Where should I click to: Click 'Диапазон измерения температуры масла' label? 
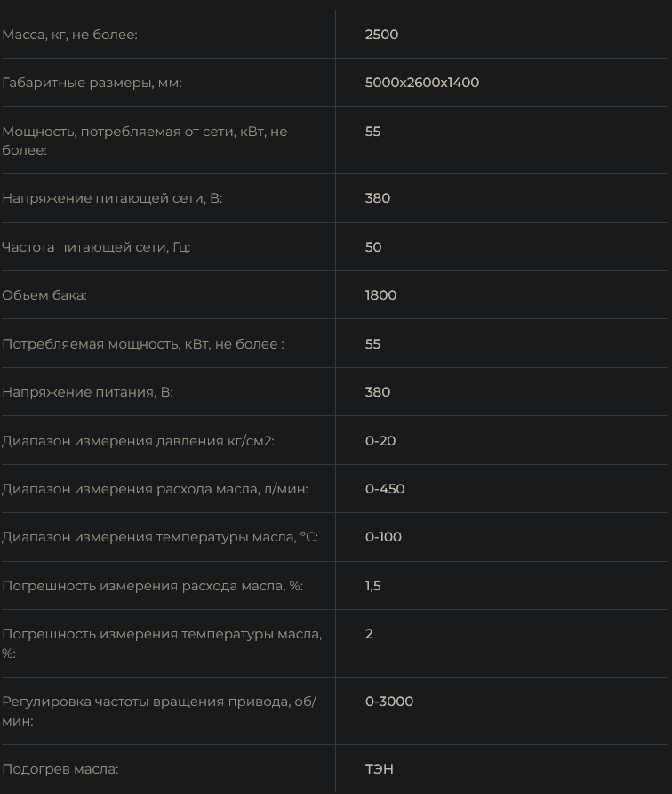tap(160, 537)
